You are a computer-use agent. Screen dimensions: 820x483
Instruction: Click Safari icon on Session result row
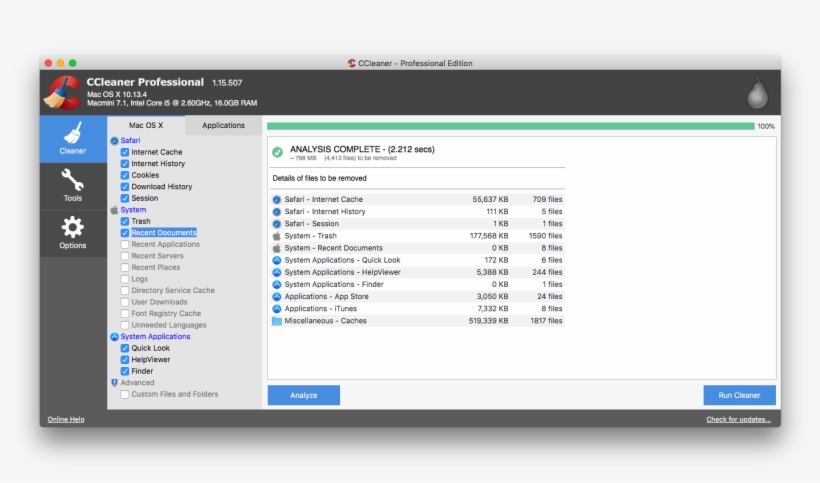[277, 224]
